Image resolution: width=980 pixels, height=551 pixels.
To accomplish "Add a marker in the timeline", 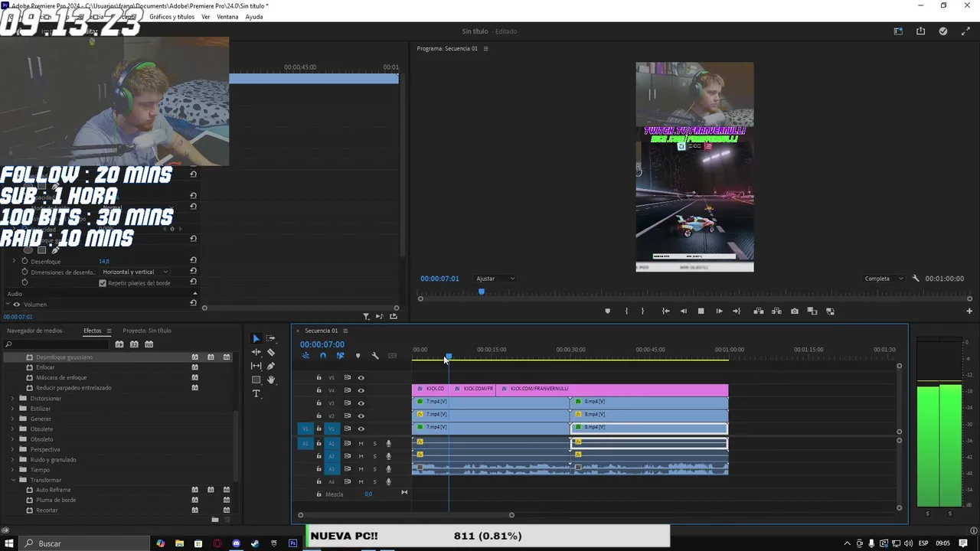I will 358,356.
